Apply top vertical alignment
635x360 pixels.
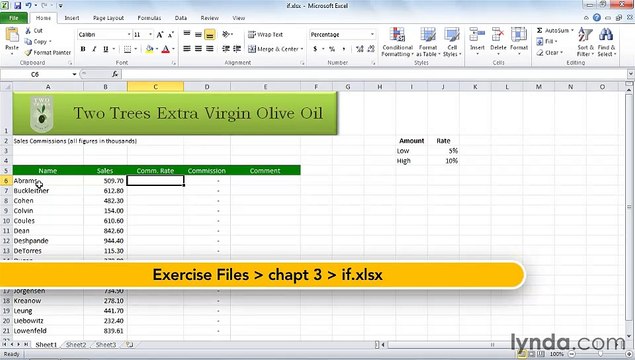coord(187,34)
